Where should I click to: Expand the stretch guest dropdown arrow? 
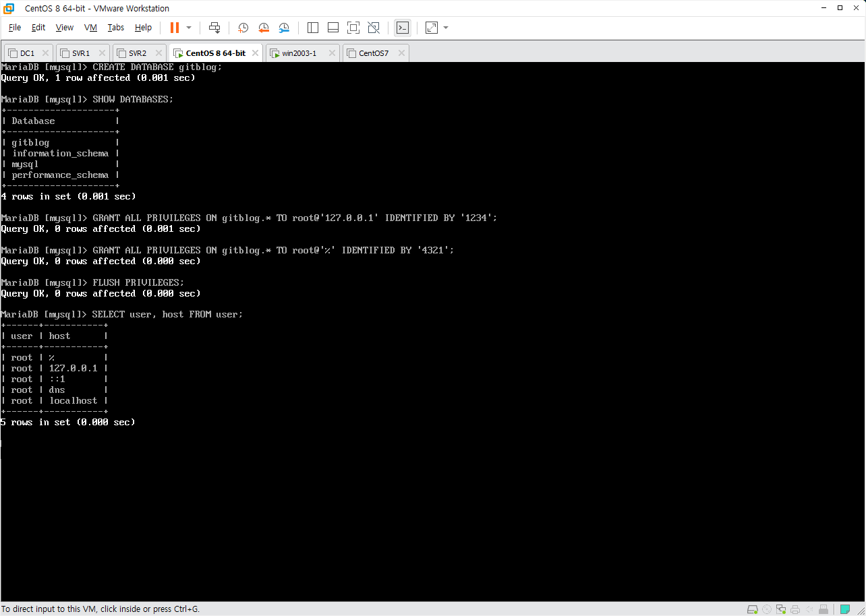pyautogui.click(x=446, y=28)
